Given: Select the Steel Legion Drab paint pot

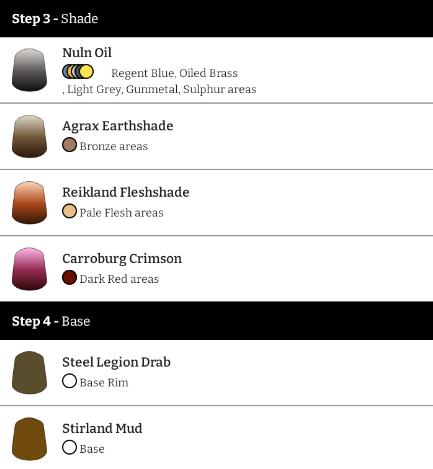Looking at the screenshot, I should [x=29, y=372].
